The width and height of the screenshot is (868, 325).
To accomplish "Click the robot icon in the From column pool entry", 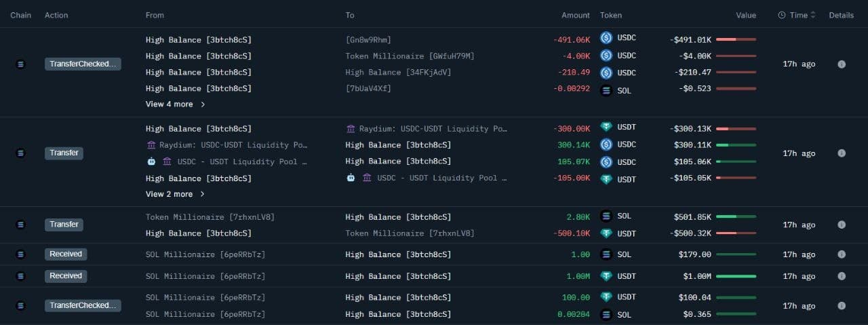I will click(151, 161).
